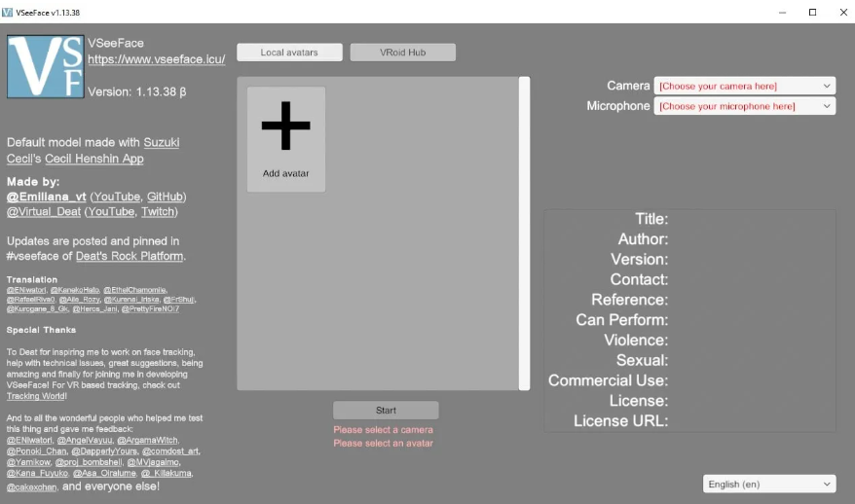Viewport: 855px width, 504px height.
Task: Click the VSeeFace VSF logo image
Action: pos(45,66)
